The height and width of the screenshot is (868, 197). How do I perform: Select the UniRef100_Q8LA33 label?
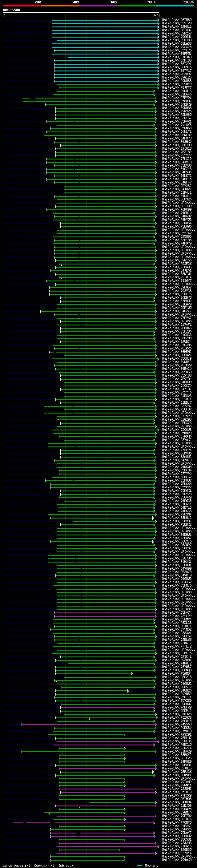coord(177,43)
